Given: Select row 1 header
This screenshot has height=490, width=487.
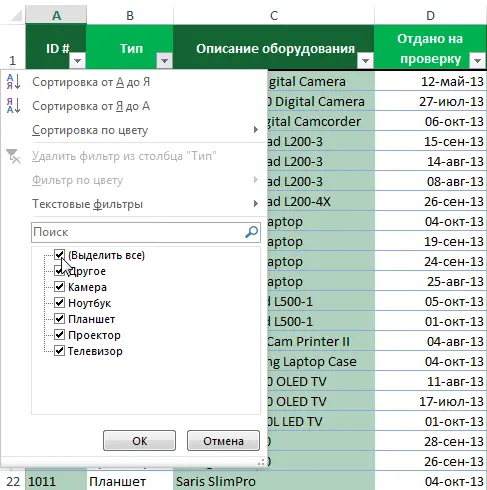Looking at the screenshot, I should pyautogui.click(x=13, y=47).
